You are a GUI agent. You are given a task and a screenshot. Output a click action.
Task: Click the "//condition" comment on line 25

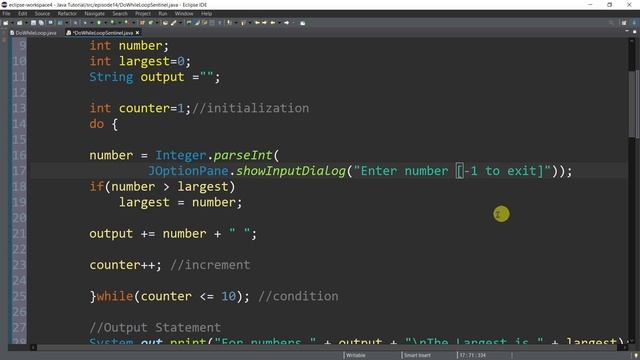(x=298, y=296)
